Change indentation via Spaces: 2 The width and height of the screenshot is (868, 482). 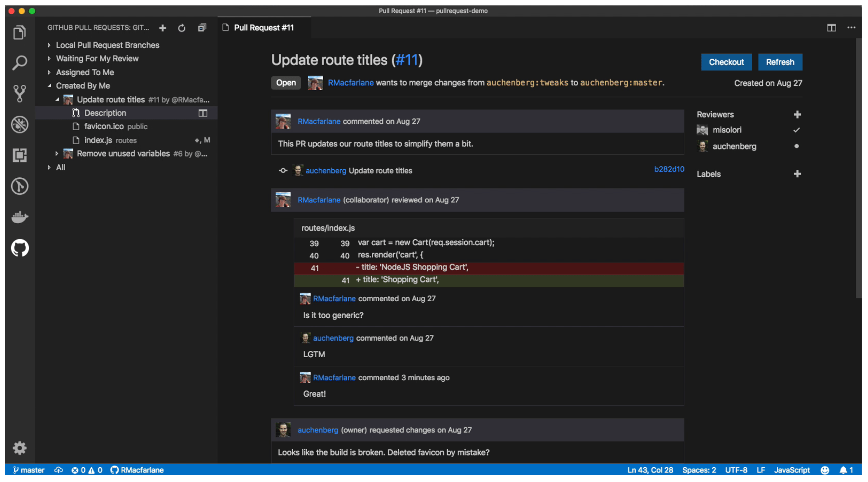pos(699,470)
